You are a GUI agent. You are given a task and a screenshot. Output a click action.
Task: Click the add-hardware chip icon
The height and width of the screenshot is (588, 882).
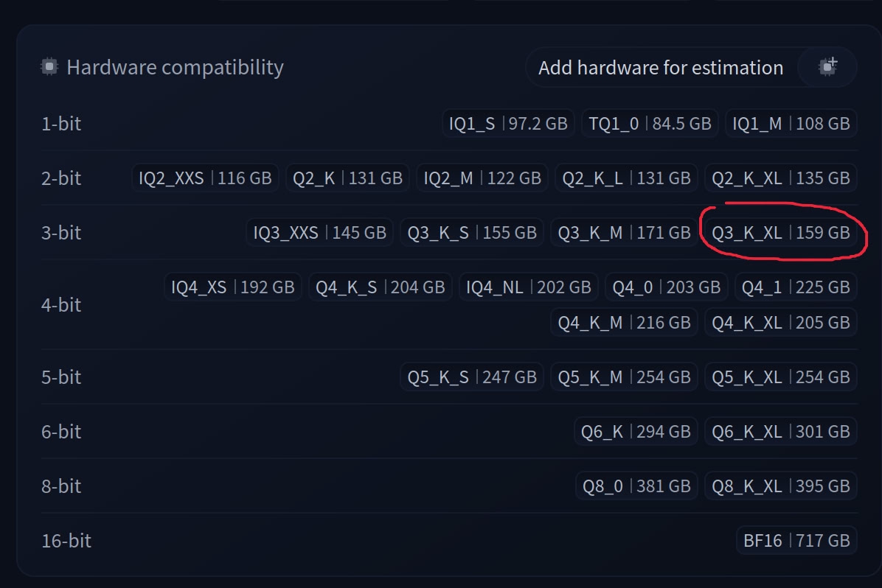[x=827, y=67]
